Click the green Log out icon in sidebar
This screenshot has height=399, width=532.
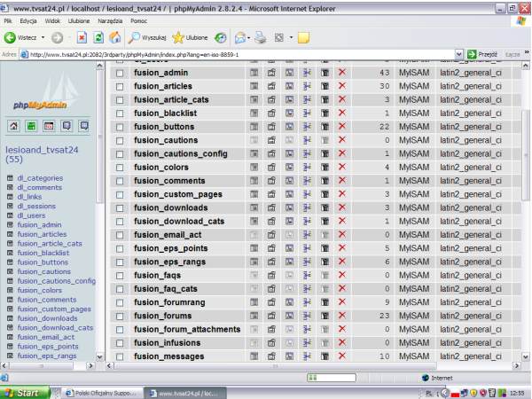pos(31,126)
